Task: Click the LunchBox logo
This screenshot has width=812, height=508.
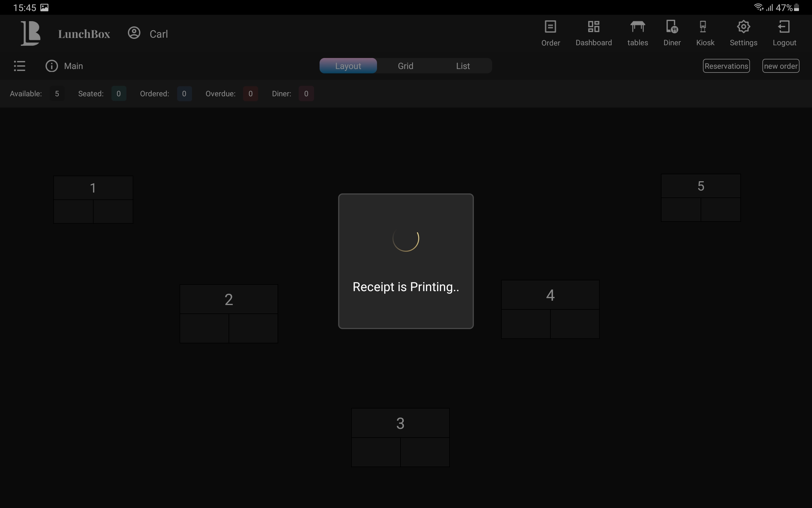Action: point(30,33)
